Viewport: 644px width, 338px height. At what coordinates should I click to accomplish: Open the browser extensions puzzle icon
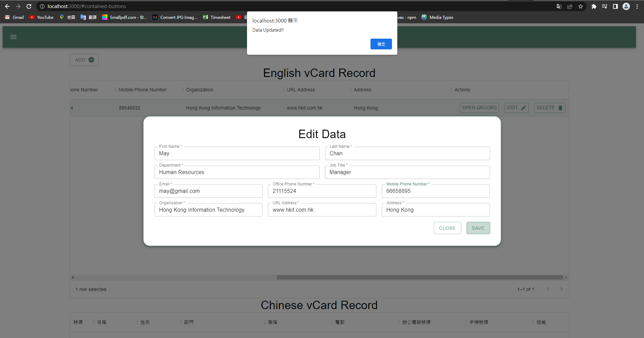(594, 6)
